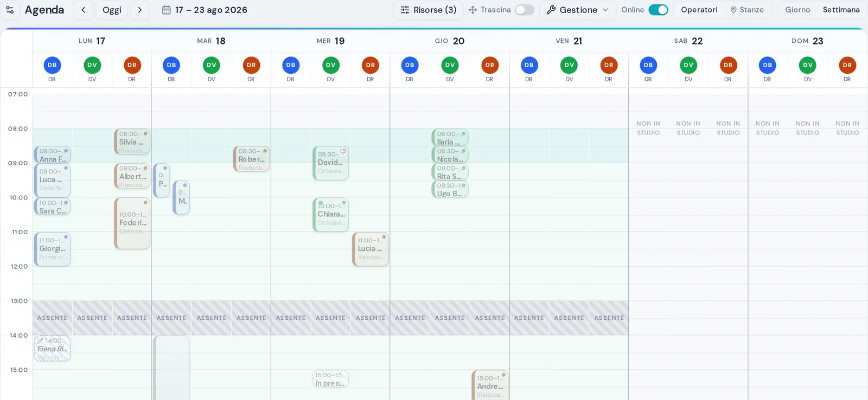This screenshot has width=868, height=400.
Task: Open David's 08:30 appointment on Wednesday
Action: [331, 163]
